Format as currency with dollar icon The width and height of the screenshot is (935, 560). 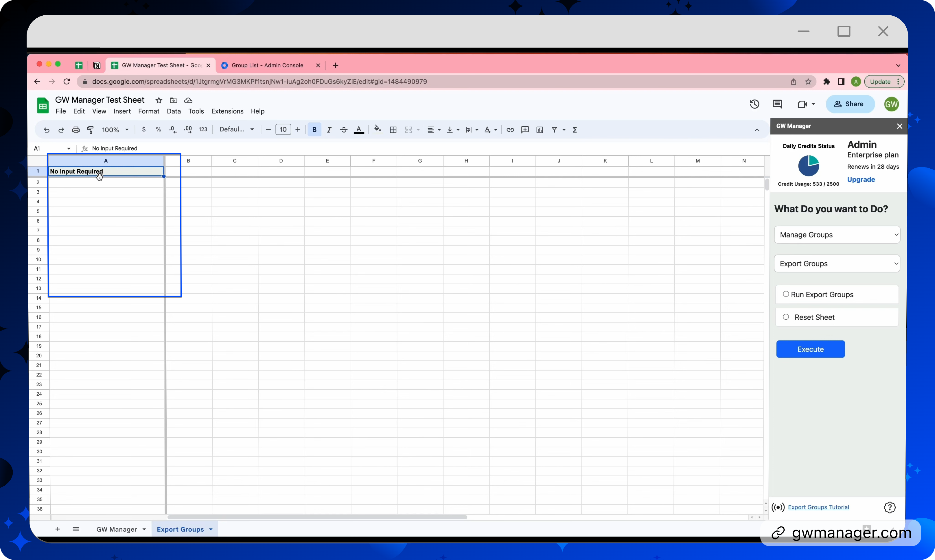coord(144,129)
